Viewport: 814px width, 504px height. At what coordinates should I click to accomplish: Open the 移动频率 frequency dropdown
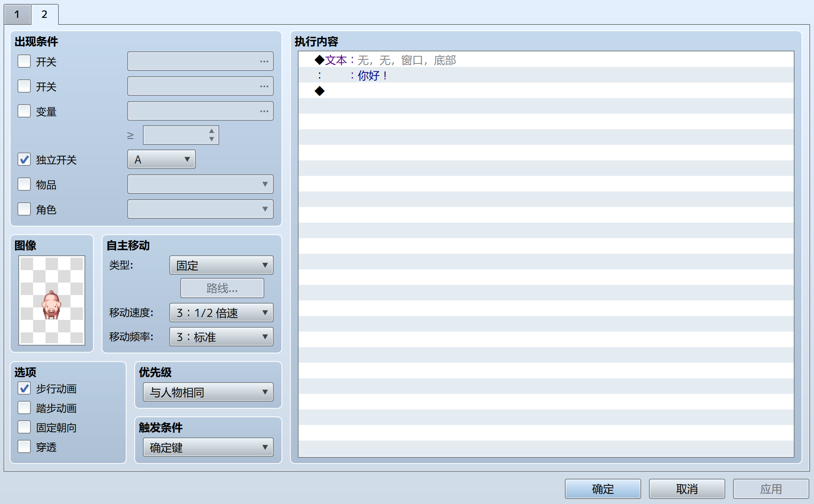coord(221,337)
